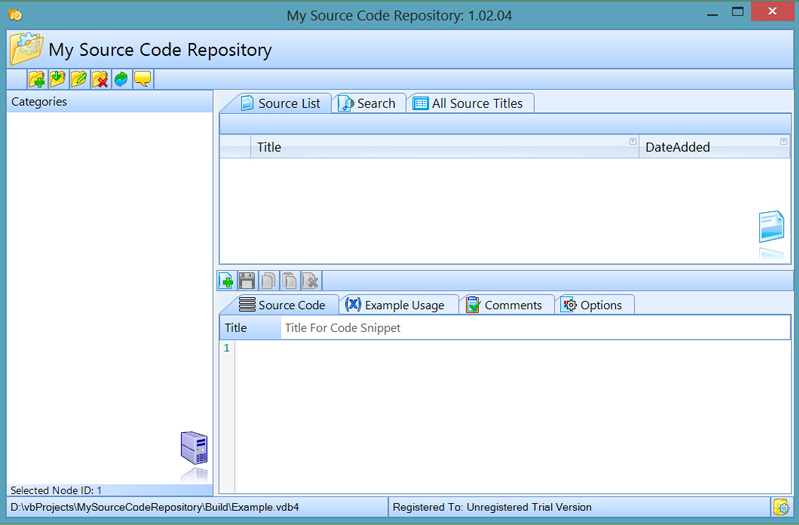The height and width of the screenshot is (525, 799).
Task: Switch to the Source List tab
Action: 280,103
